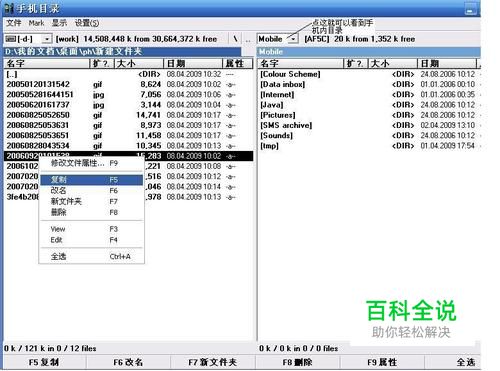Click the Mobile panel path bar
500x371 pixels.
(369, 52)
